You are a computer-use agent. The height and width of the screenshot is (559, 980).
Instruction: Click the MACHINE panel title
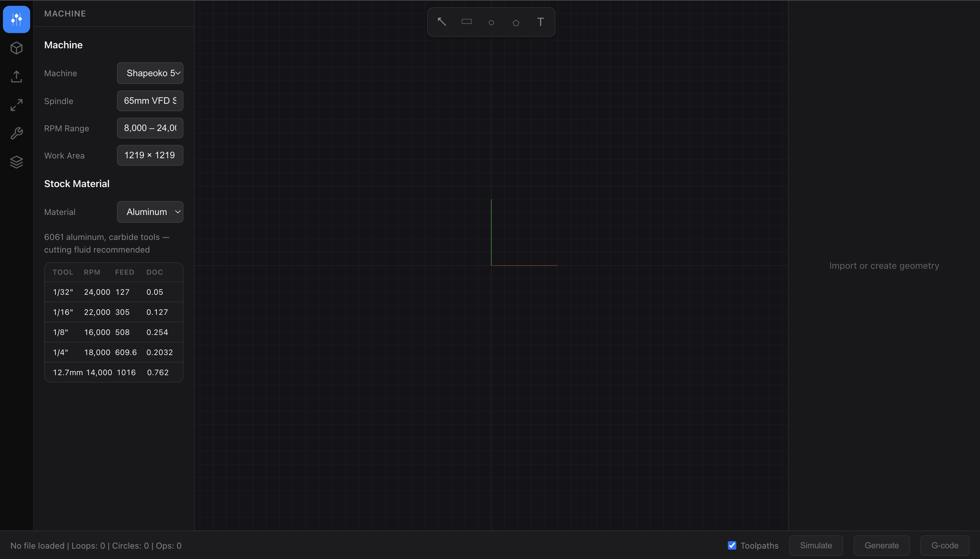pyautogui.click(x=65, y=13)
